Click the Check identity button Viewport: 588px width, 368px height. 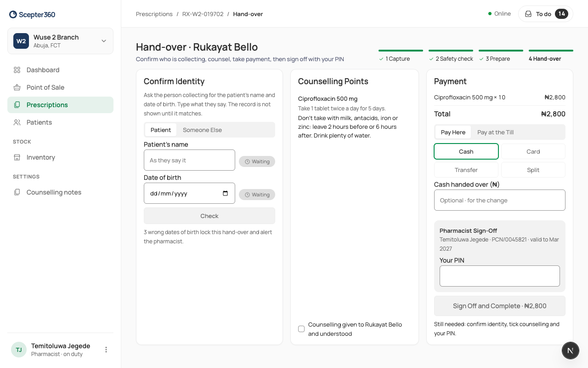point(209,216)
